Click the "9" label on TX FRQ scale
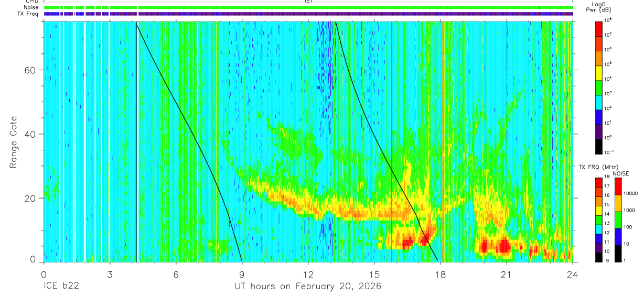 (x=606, y=260)
